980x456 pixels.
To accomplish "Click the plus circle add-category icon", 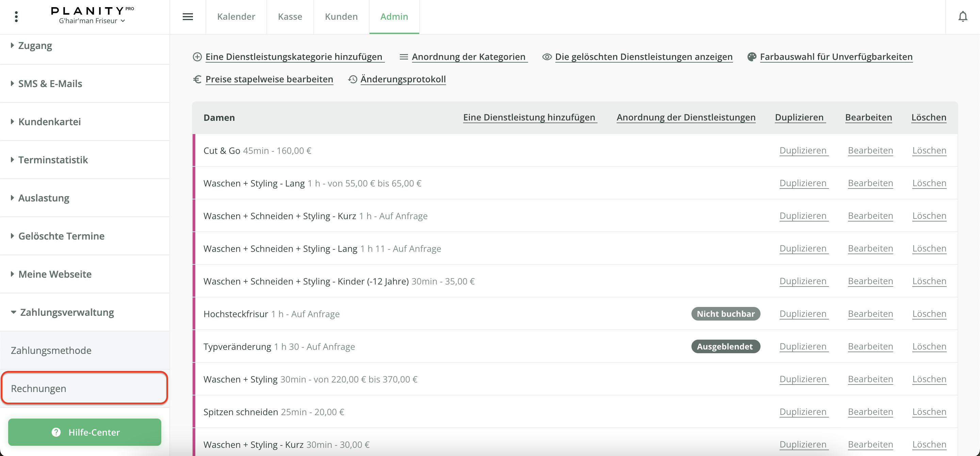I will pyautogui.click(x=197, y=57).
